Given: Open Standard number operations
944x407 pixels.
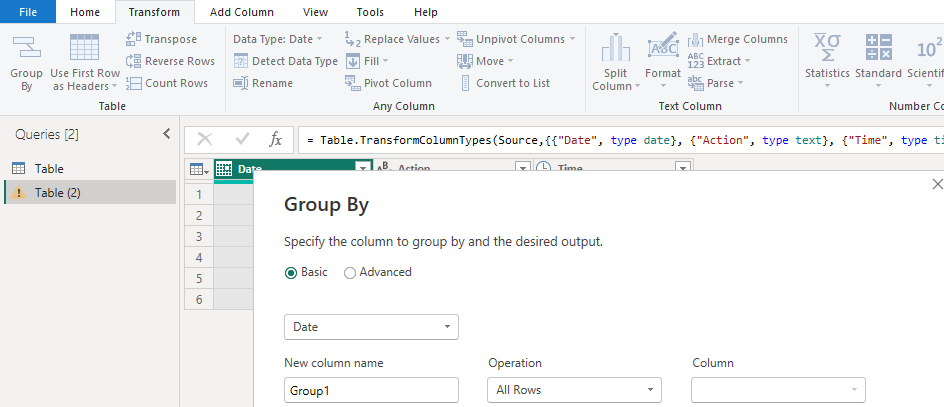Looking at the screenshot, I should click(x=878, y=61).
